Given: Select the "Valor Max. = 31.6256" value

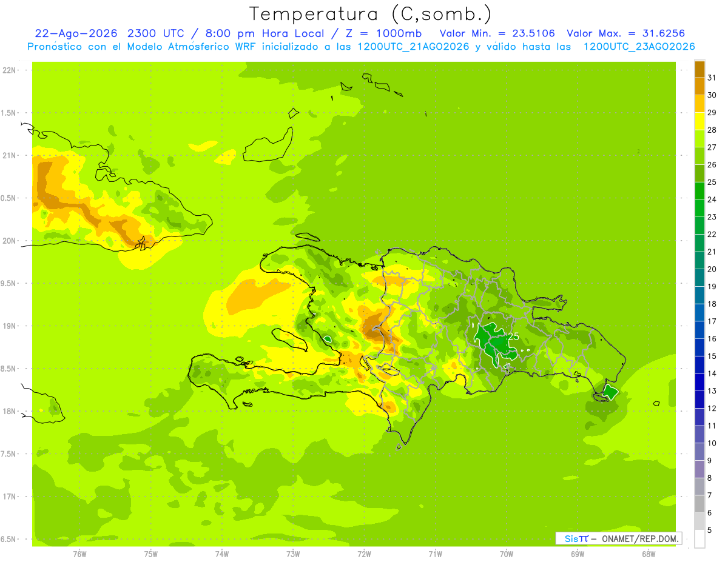Looking at the screenshot, I should (x=625, y=33).
